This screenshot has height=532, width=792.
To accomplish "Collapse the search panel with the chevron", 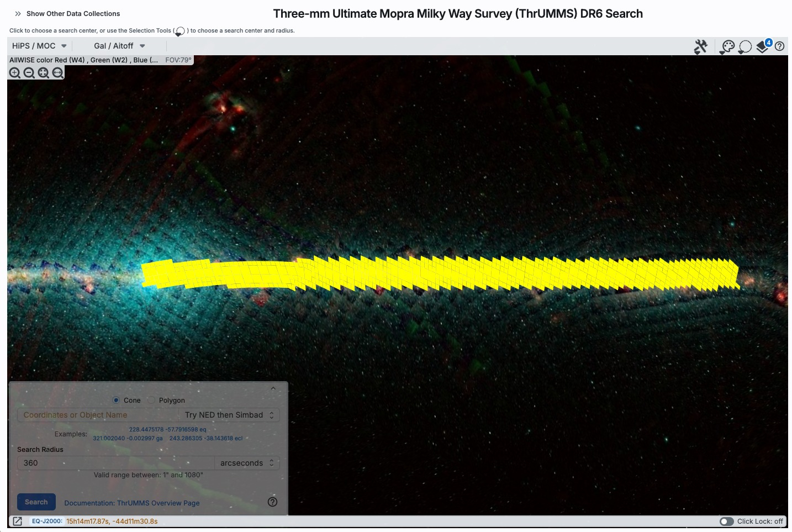I will (x=273, y=389).
